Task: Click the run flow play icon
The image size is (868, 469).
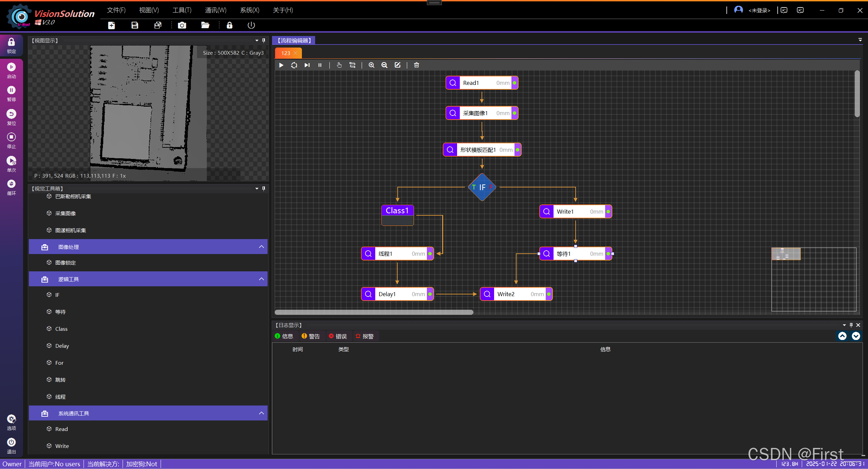Action: (x=281, y=65)
